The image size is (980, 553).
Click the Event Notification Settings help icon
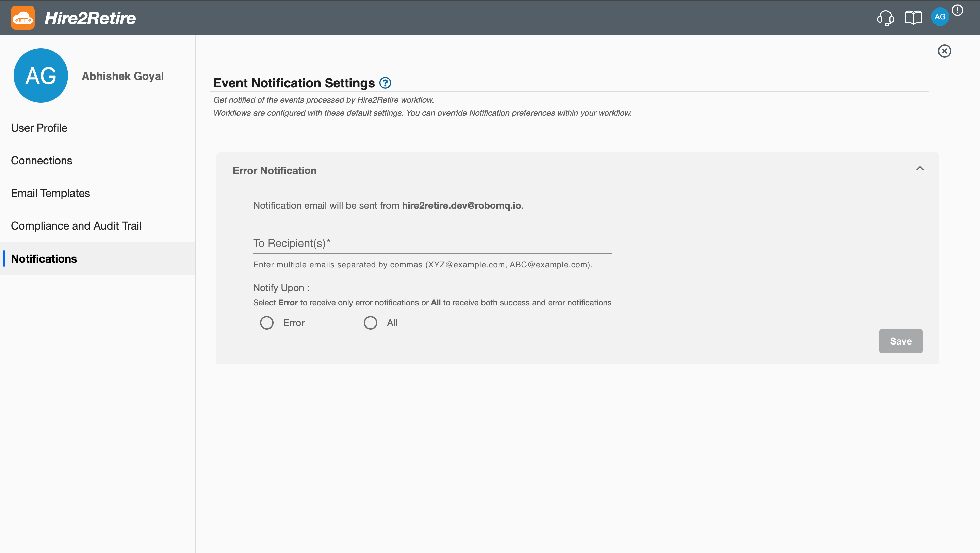(x=386, y=83)
